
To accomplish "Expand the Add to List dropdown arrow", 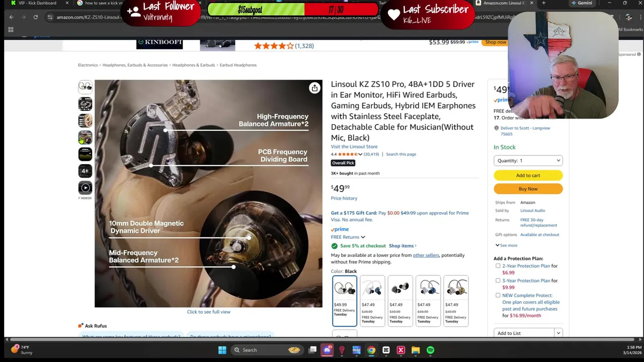I will pyautogui.click(x=558, y=333).
